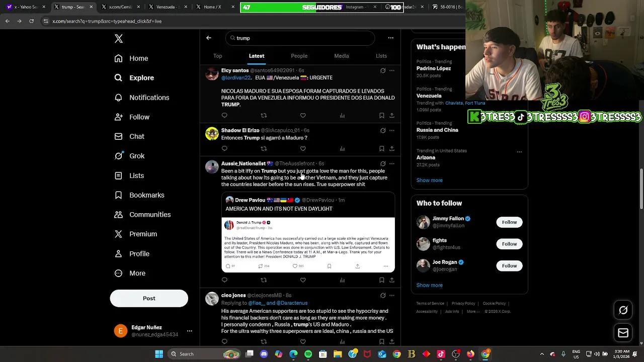Share the Aussie_Nationalist post

point(392,280)
